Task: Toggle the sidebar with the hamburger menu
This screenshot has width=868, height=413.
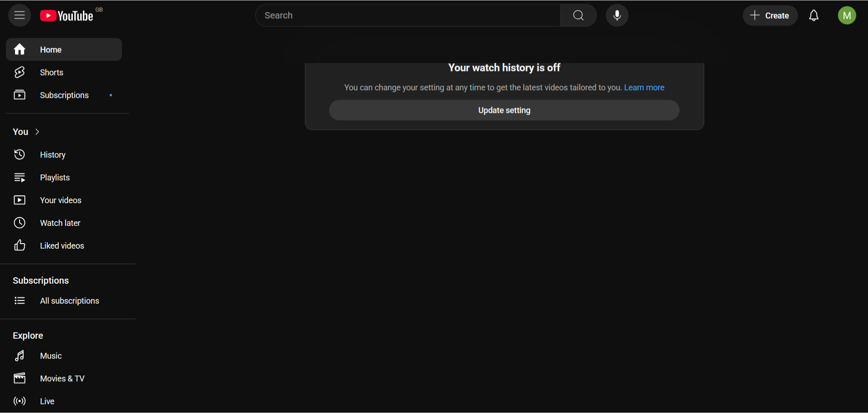Action: point(19,15)
